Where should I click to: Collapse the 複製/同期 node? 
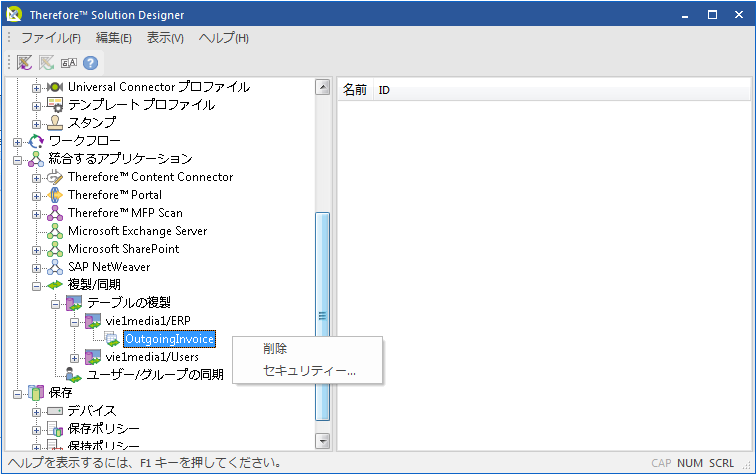tap(36, 286)
